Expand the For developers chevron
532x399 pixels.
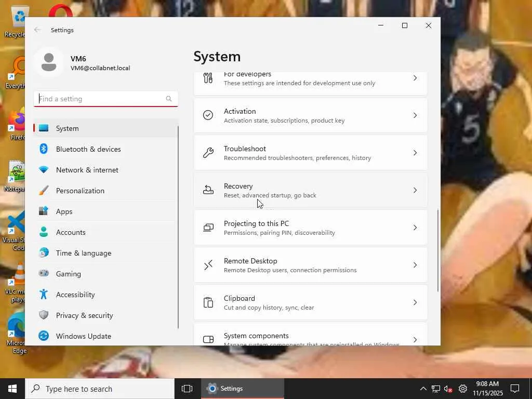pos(415,78)
